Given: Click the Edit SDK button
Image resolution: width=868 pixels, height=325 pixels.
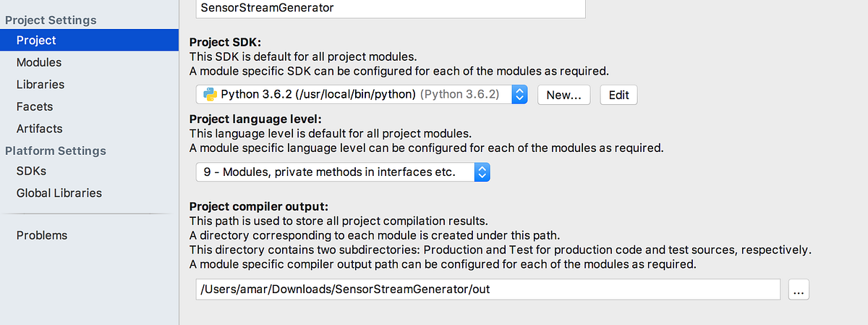Looking at the screenshot, I should click(618, 95).
